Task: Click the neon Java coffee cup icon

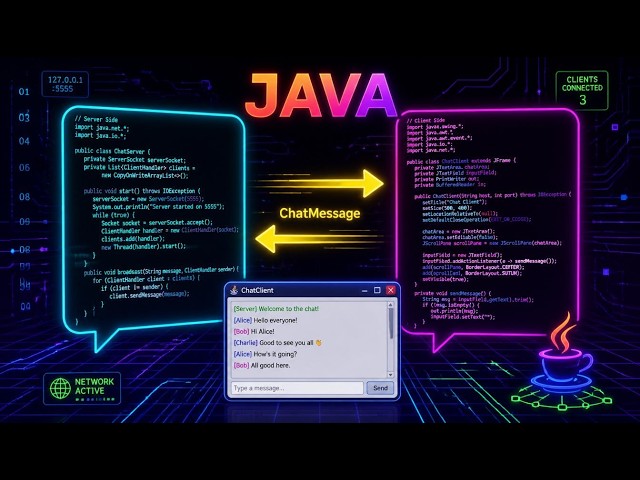Action: [565, 351]
